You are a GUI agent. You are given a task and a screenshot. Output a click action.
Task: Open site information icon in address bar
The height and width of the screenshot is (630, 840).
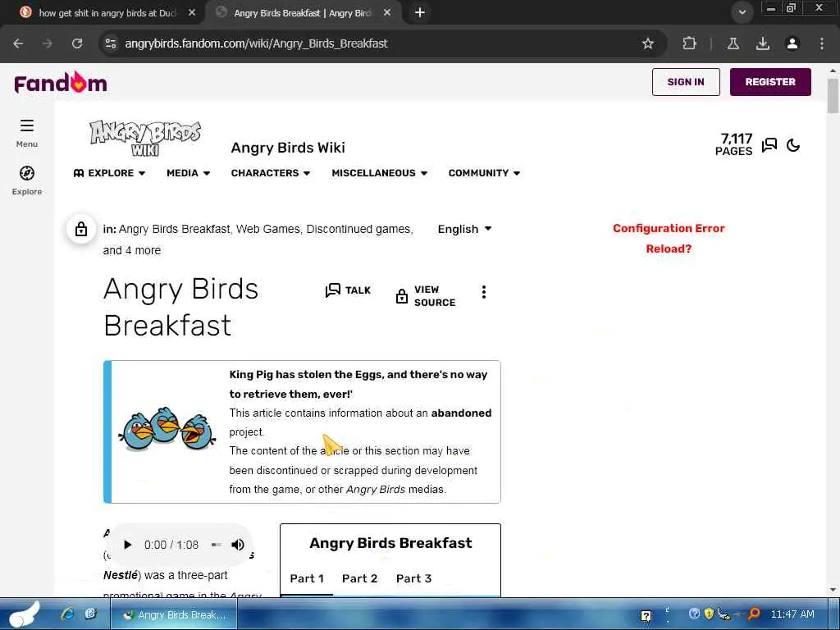coord(111,43)
